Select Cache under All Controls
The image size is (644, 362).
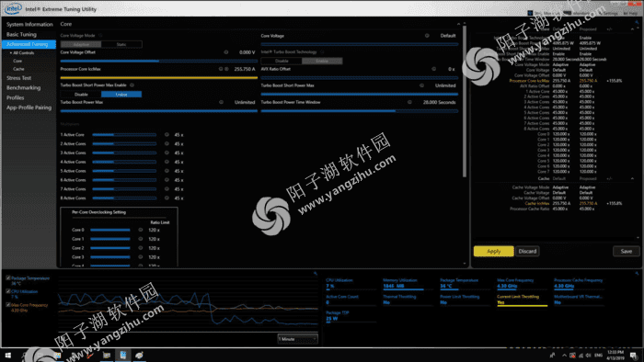(x=18, y=69)
